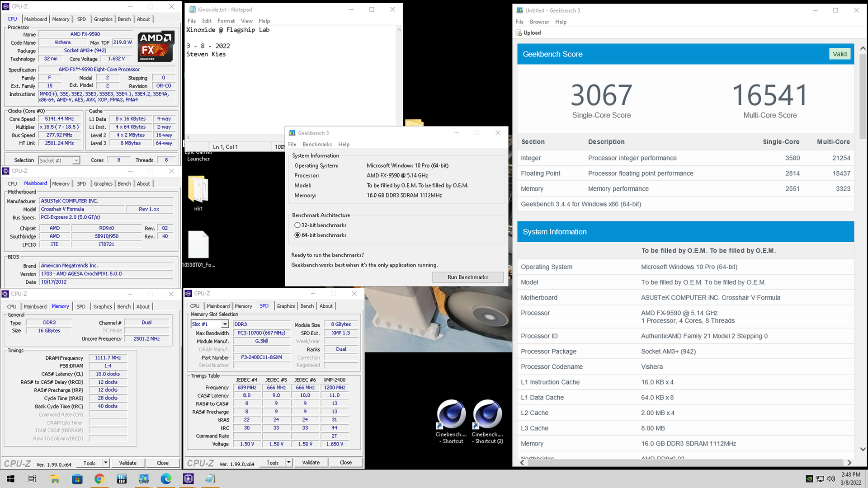This screenshot has width=868, height=488.
Task: Click the title bar icon of the CPU-Z SPD window
Action: pyautogui.click(x=189, y=293)
